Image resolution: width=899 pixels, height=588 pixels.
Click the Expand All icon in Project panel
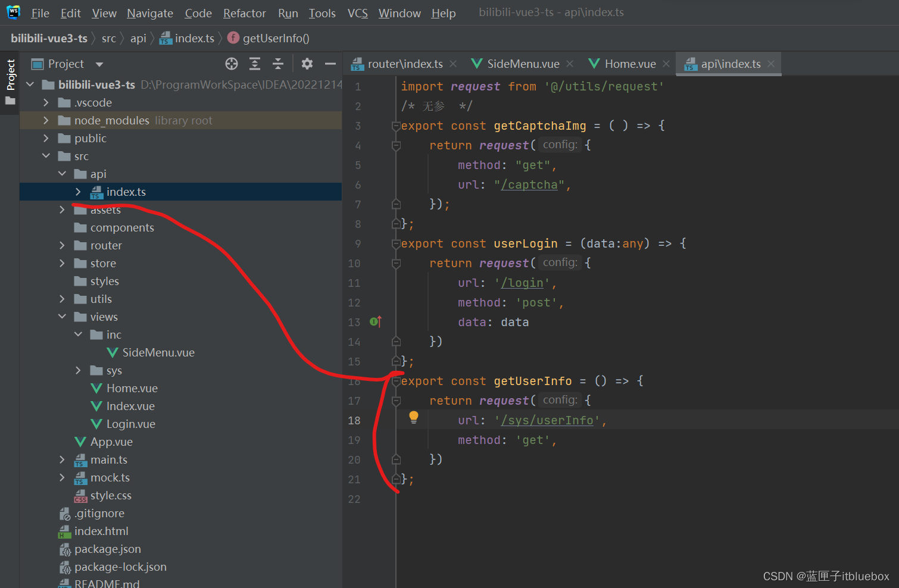pyautogui.click(x=255, y=64)
